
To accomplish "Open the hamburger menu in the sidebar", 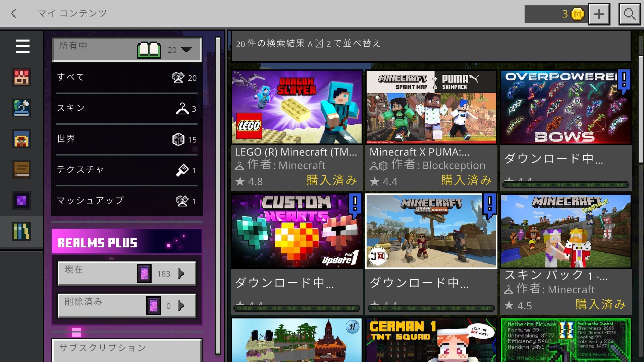I will (x=22, y=46).
